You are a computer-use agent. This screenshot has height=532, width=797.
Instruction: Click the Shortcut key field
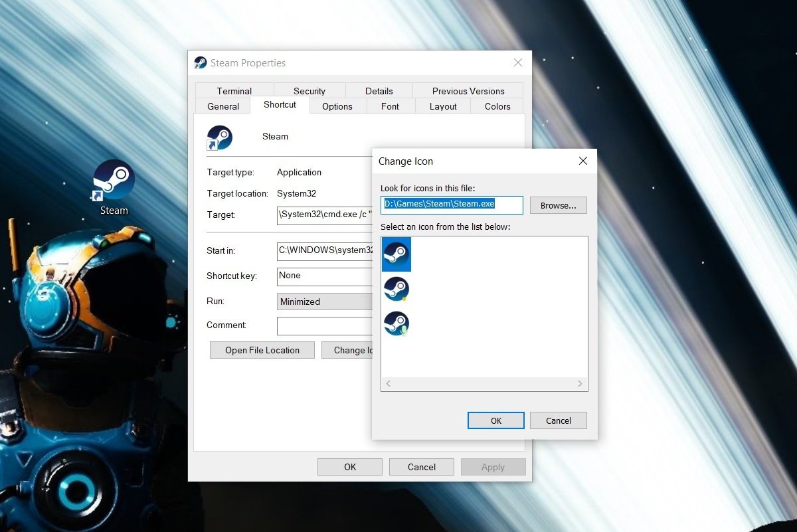click(x=325, y=276)
